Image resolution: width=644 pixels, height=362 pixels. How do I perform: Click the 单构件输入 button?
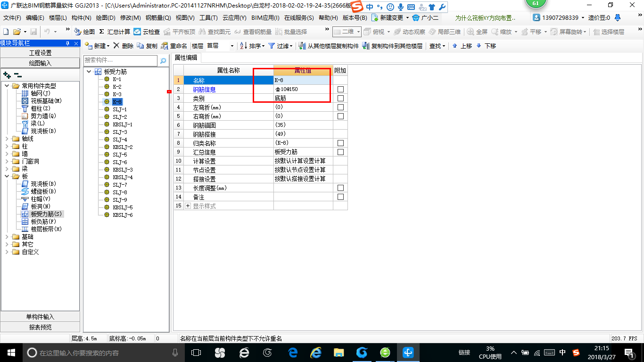40,317
